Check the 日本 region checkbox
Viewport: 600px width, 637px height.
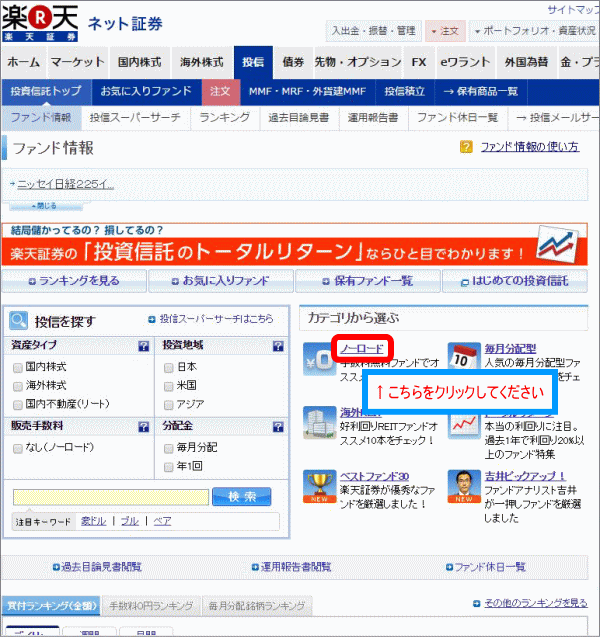pos(169,368)
